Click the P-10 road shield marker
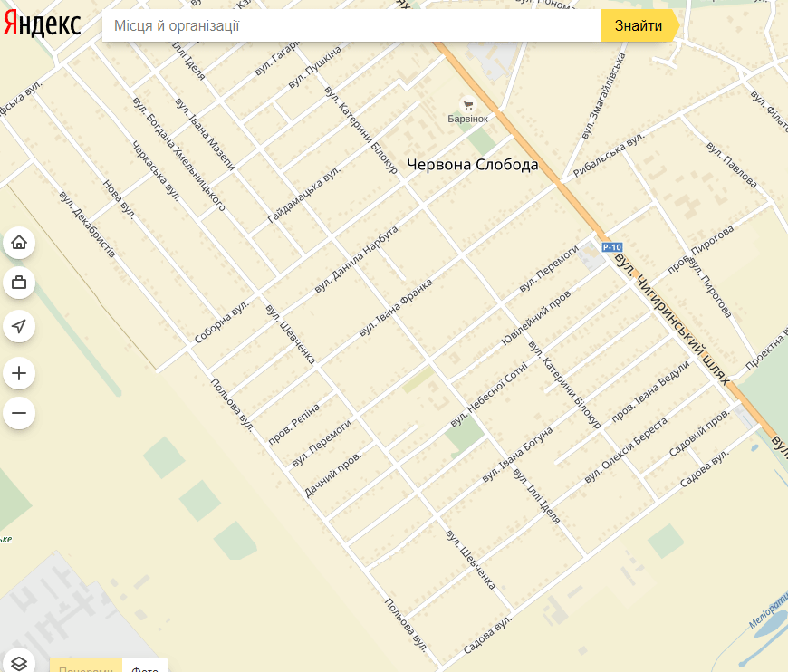788x672 pixels. 612,247
